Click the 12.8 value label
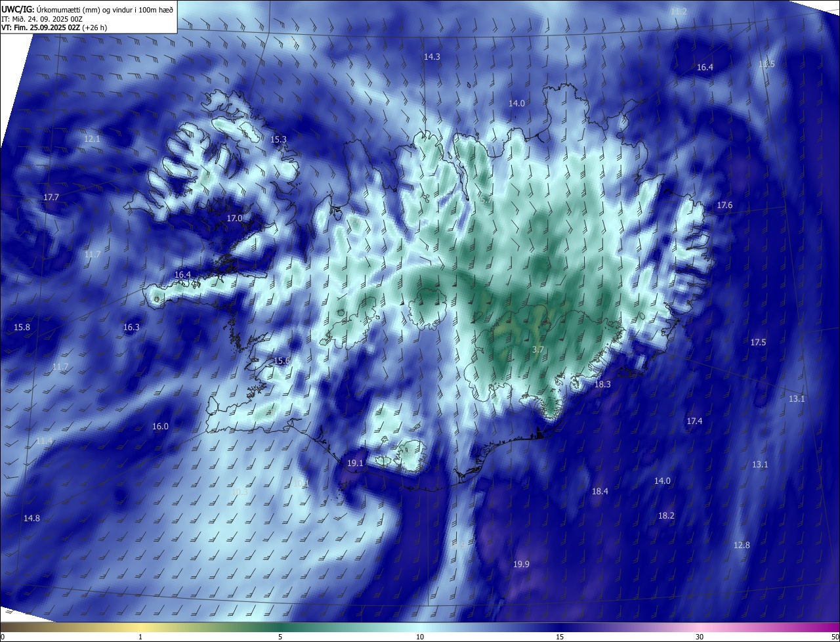Image resolution: width=840 pixels, height=642 pixels. tap(742, 546)
